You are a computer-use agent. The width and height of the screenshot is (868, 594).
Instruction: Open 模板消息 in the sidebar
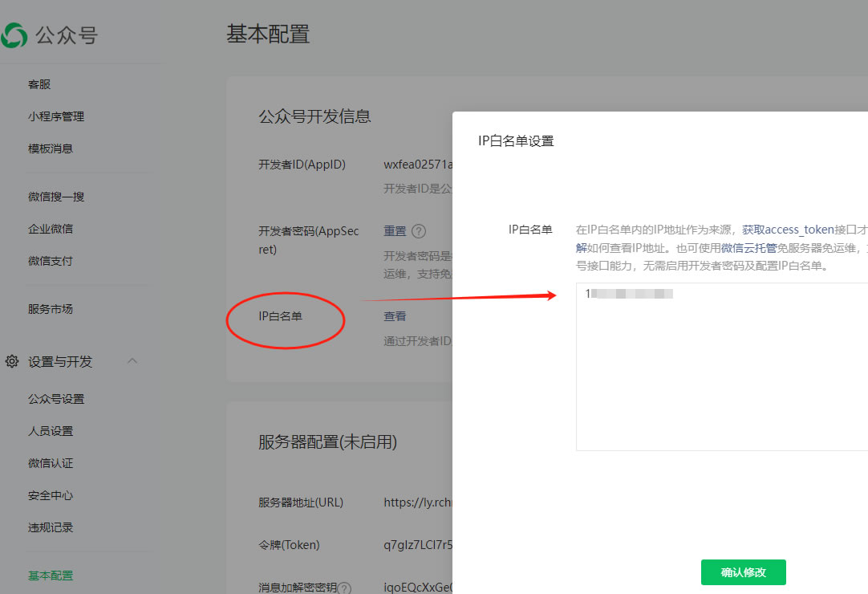tap(51, 148)
